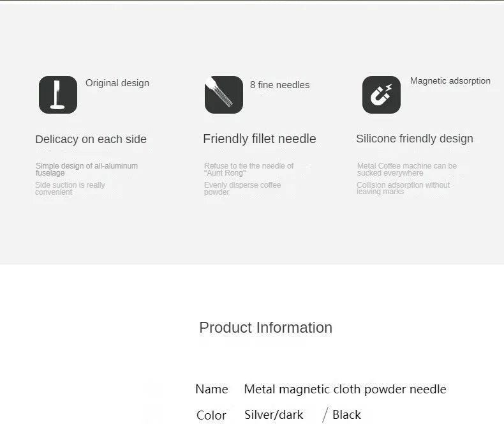Select the "Friendly fillet needle" heading

pyautogui.click(x=259, y=139)
